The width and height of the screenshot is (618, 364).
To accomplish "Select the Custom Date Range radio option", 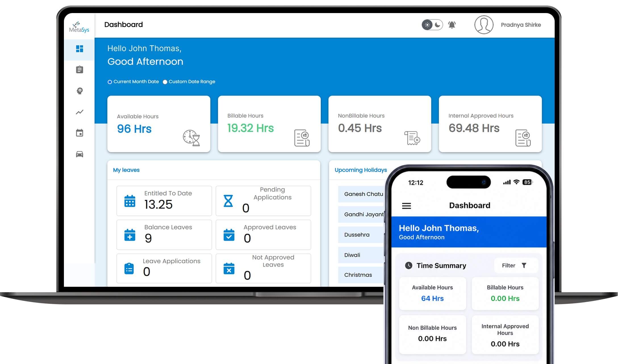I will [165, 82].
